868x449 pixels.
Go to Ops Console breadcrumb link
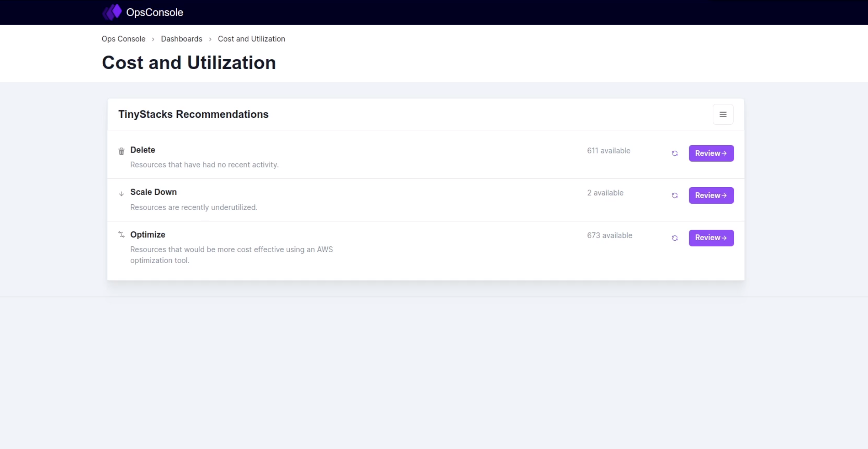click(123, 39)
